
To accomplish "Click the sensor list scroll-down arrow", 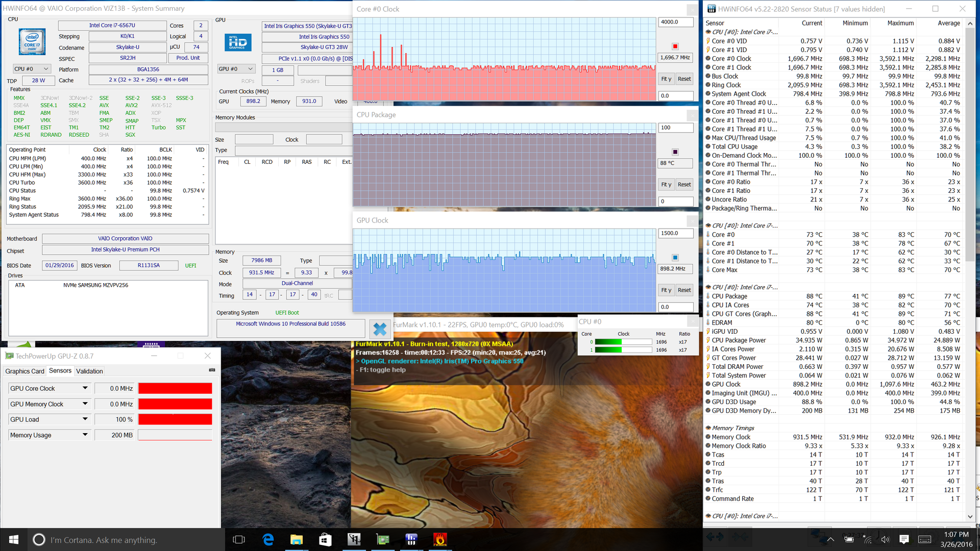I will [x=970, y=516].
